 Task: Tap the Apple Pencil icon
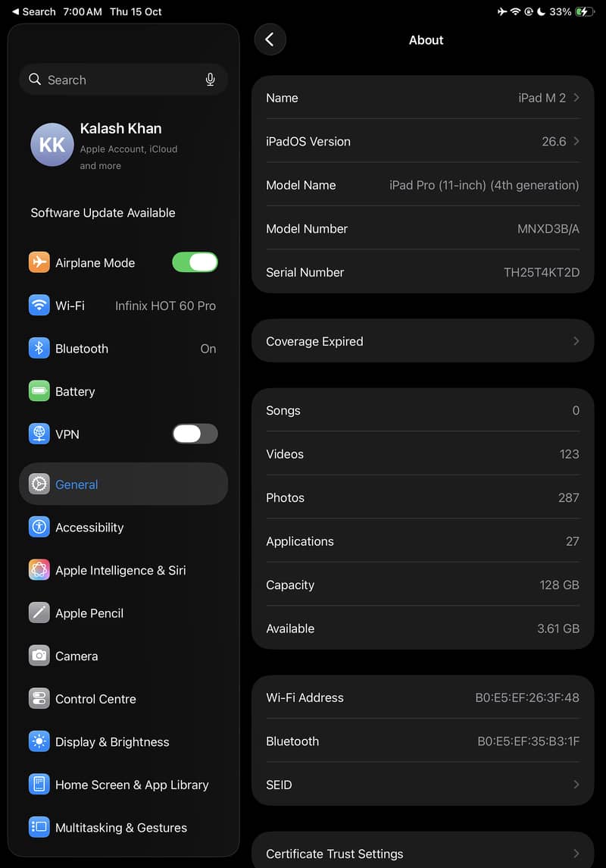39,613
